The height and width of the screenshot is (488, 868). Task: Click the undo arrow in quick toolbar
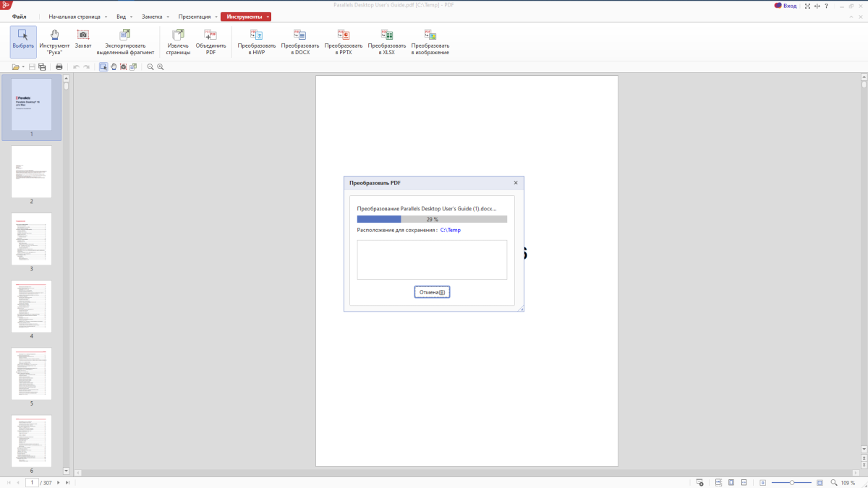point(76,67)
